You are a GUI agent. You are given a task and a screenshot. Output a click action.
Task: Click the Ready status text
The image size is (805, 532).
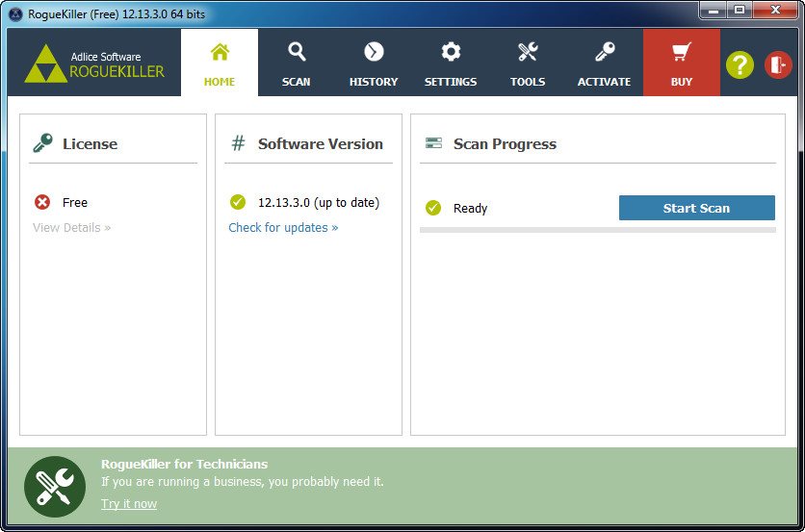470,209
